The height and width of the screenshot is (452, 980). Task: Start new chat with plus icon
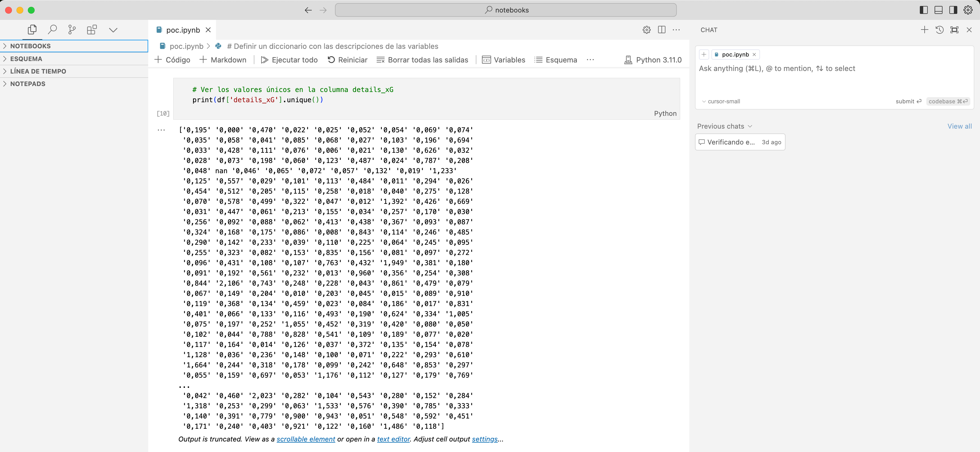point(924,30)
